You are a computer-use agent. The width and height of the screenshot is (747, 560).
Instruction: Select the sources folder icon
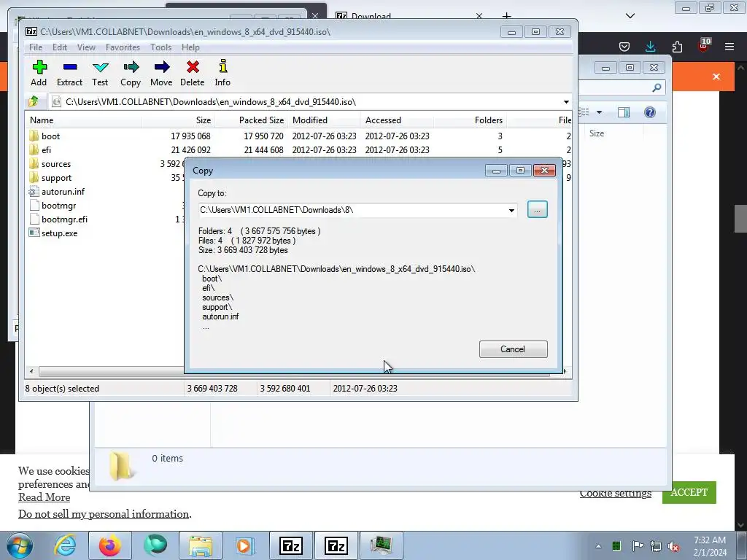pos(34,163)
